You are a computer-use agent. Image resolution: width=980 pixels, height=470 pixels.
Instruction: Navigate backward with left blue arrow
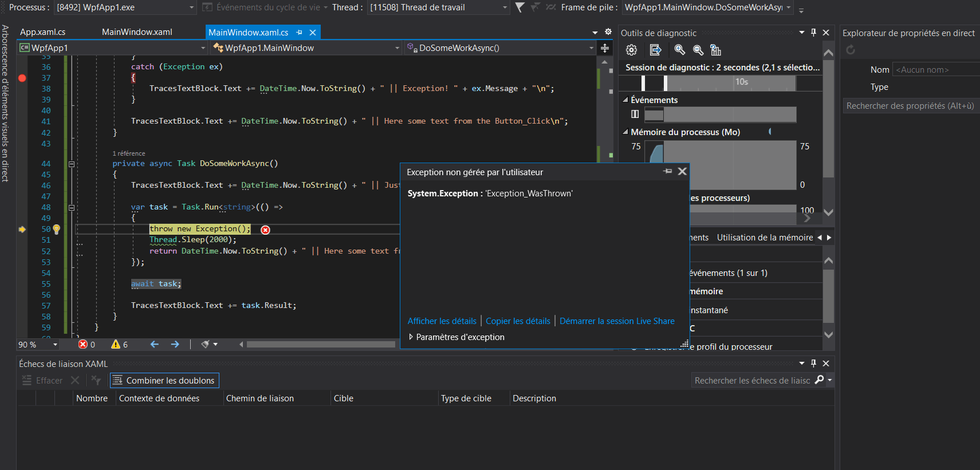point(154,344)
